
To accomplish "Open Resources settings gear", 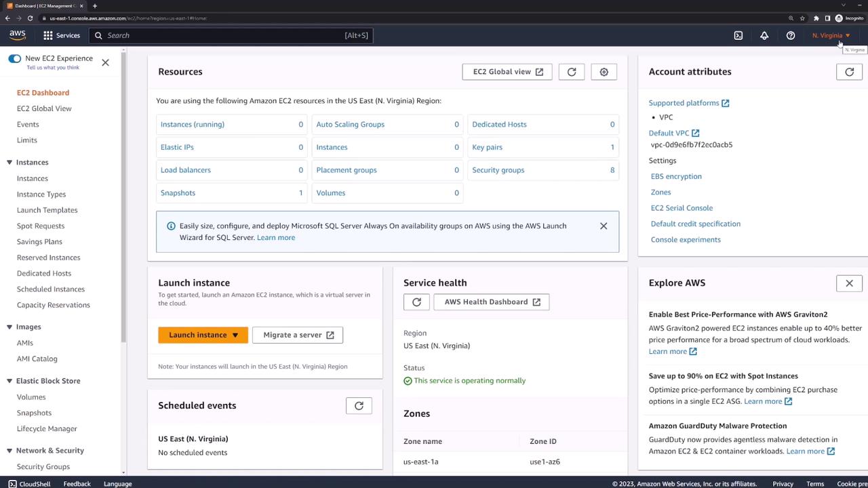I will tap(604, 72).
